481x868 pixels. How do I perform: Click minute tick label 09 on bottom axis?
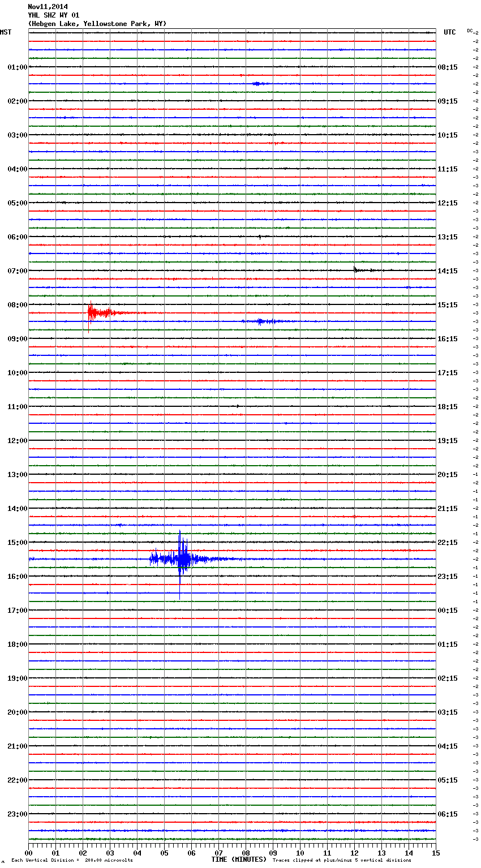click(273, 853)
